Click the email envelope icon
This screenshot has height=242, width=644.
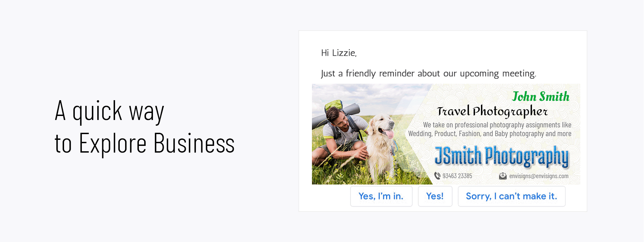point(503,176)
